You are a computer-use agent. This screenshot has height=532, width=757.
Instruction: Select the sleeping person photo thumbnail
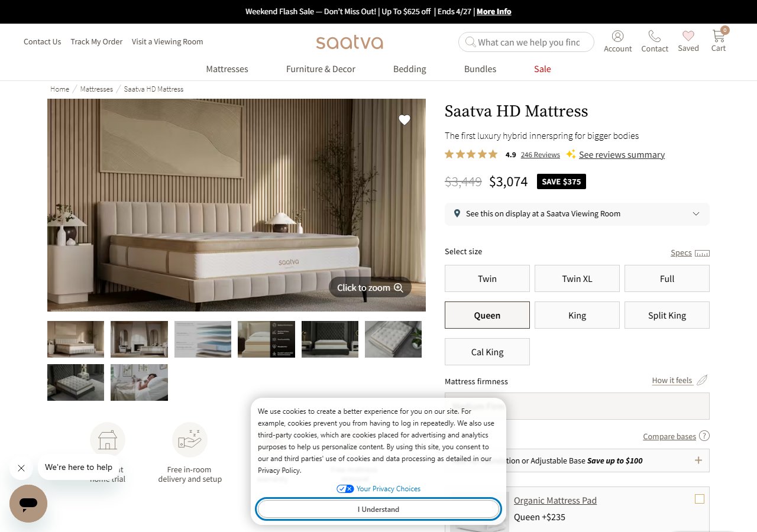coord(139,382)
